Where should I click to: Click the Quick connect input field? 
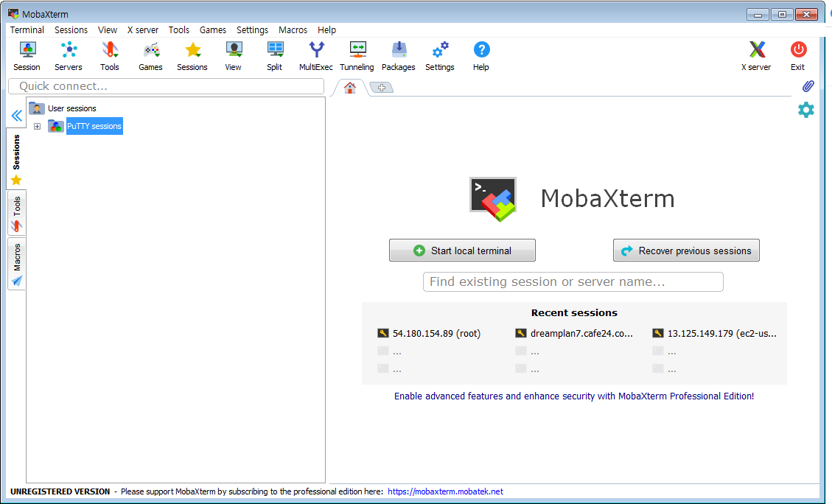tap(166, 86)
